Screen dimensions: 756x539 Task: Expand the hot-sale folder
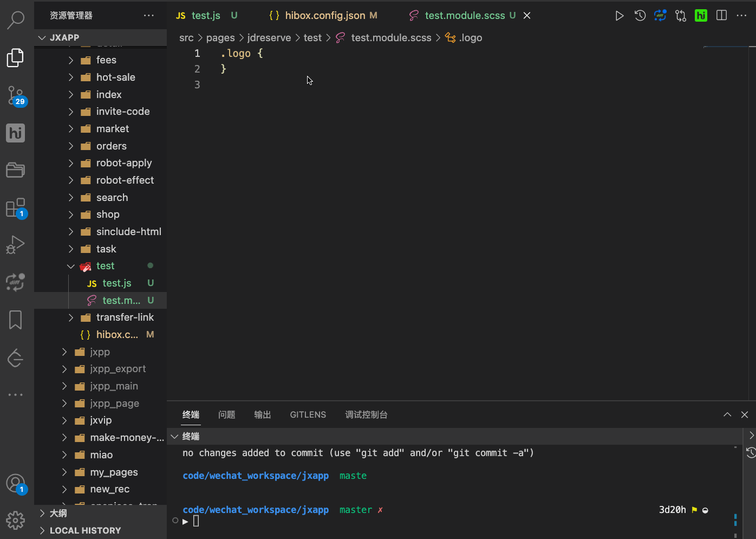click(x=100, y=77)
